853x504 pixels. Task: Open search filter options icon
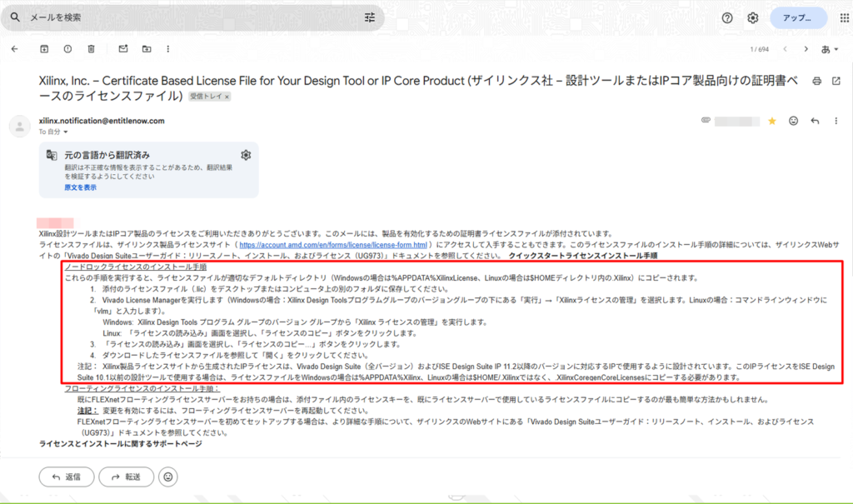pos(370,17)
